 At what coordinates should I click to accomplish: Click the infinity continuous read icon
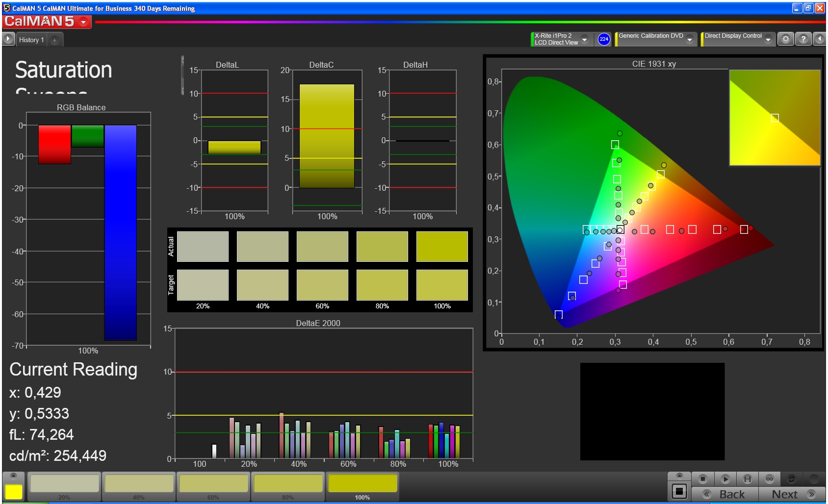pos(769,479)
